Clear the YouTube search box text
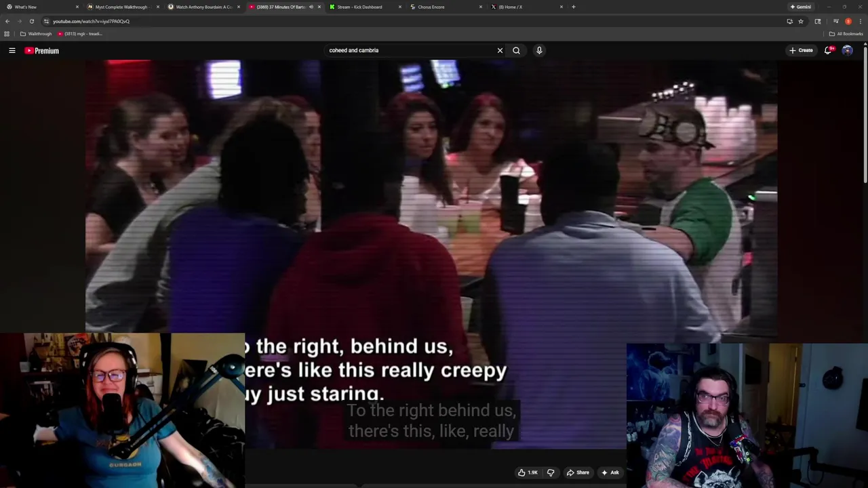This screenshot has width=868, height=488. point(500,50)
